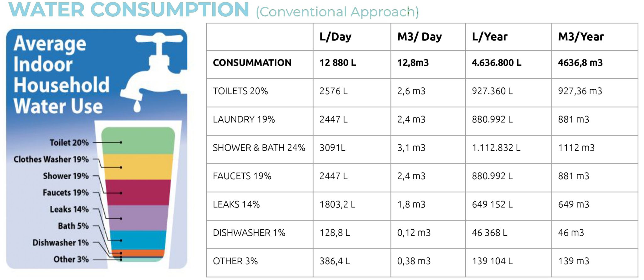
Task: Select the CONSUMMATION row label
Action: pos(252,63)
